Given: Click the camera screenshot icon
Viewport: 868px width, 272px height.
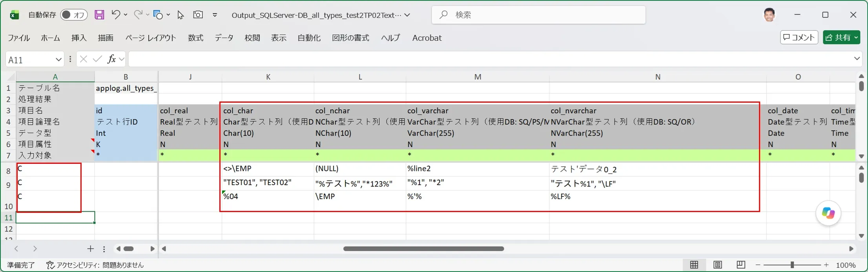Looking at the screenshot, I should [x=198, y=15].
